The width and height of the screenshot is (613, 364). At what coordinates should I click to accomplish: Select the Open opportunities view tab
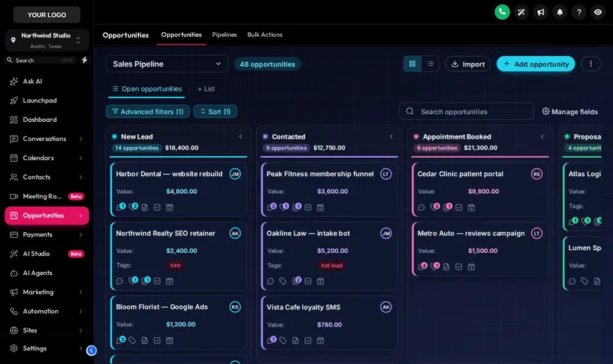(x=146, y=89)
